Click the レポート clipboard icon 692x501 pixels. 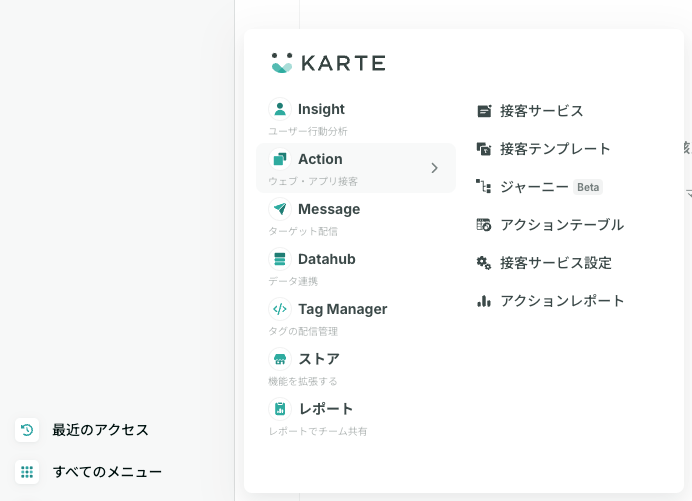click(280, 409)
